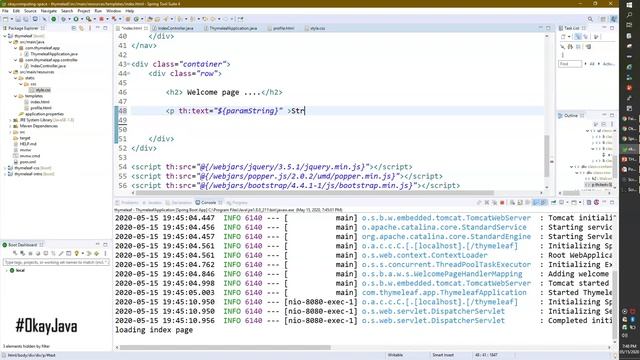Click the editor horizontal scrollbar

pos(314,193)
